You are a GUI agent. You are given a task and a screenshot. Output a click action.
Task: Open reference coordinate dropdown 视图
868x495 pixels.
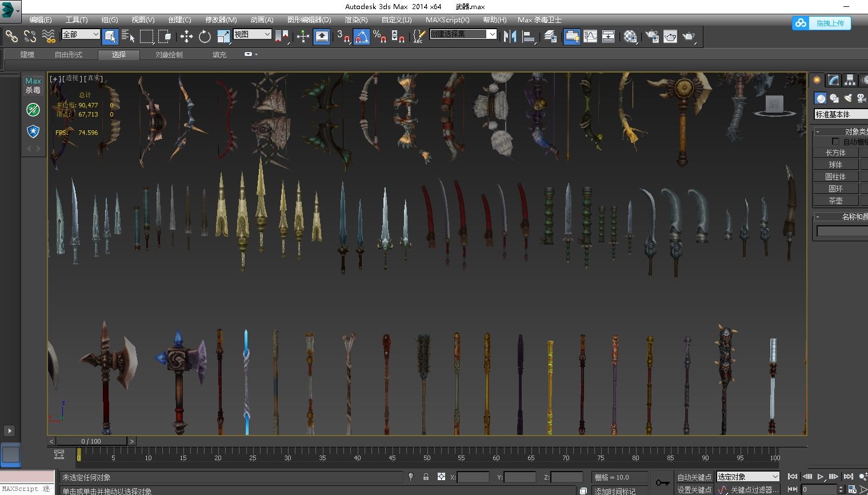(x=252, y=34)
